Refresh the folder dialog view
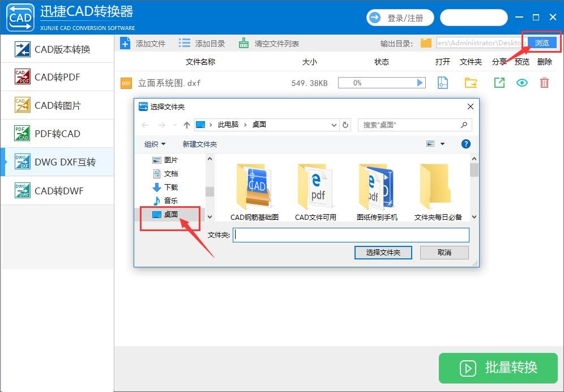 (x=345, y=125)
